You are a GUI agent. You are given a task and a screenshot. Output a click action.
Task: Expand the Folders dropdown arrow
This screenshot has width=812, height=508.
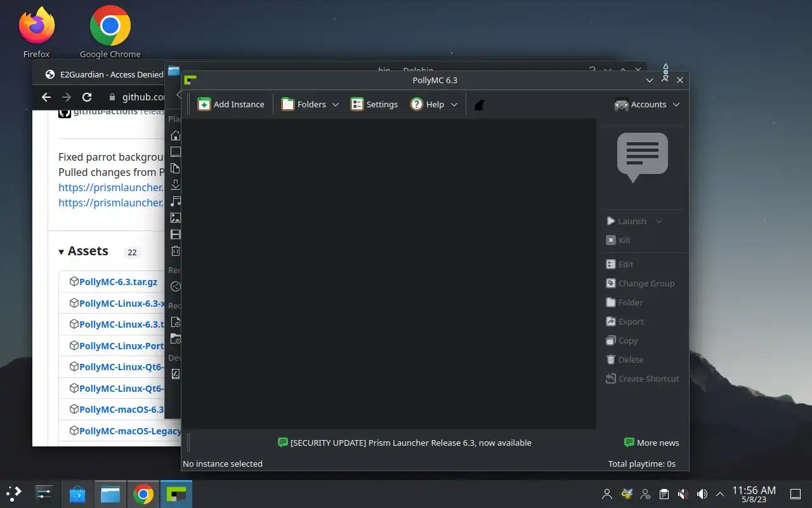point(336,104)
